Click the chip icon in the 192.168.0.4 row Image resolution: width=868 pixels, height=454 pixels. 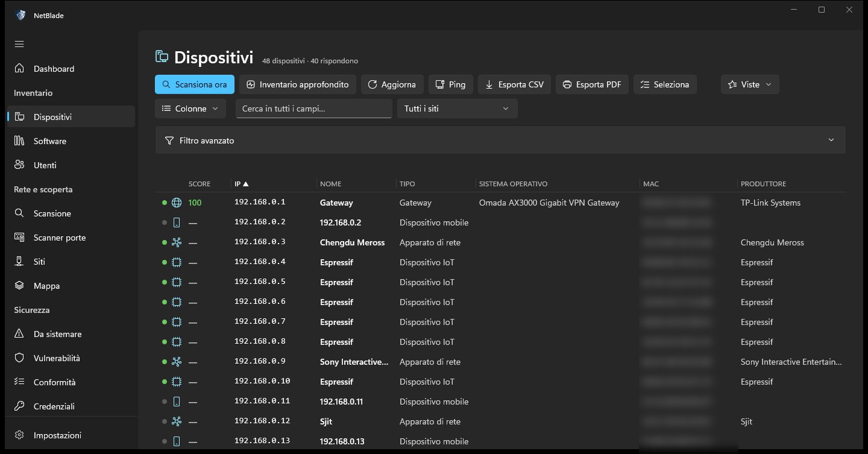(x=177, y=262)
